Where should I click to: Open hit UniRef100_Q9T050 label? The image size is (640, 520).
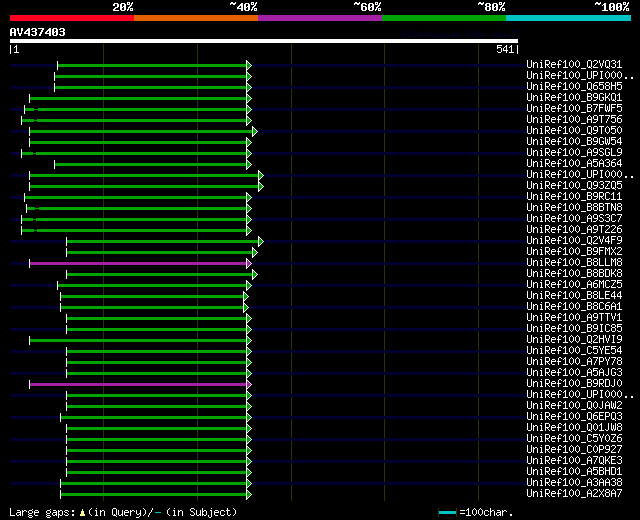tap(574, 130)
